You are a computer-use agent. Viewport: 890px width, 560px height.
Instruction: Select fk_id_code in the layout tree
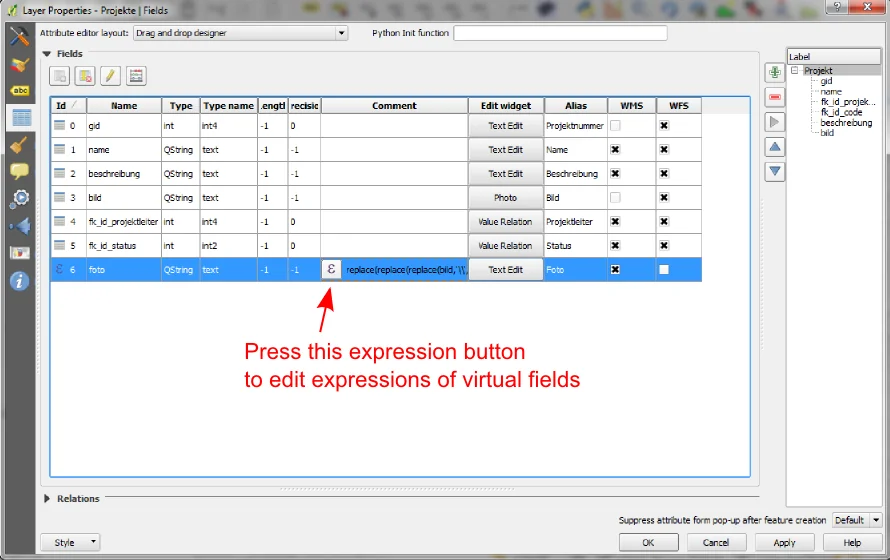pyautogui.click(x=841, y=112)
